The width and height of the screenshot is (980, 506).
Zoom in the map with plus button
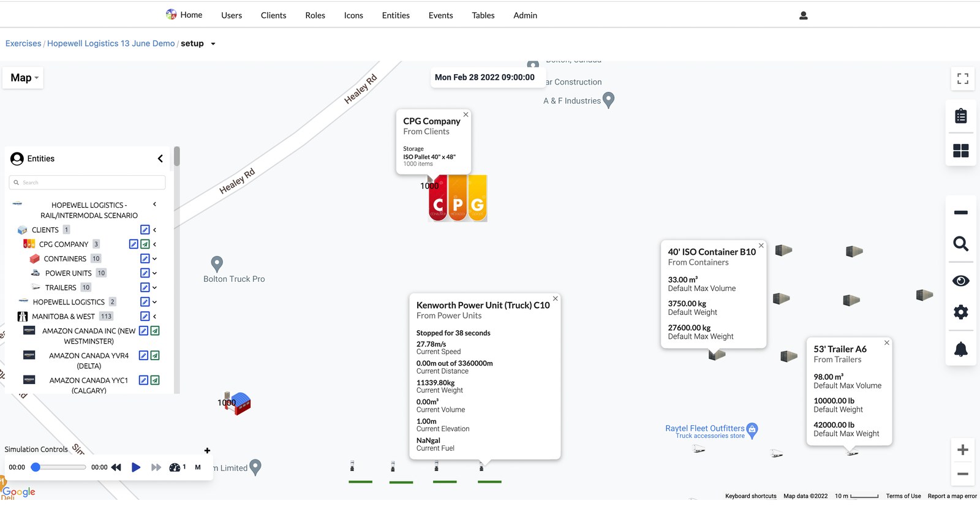963,450
